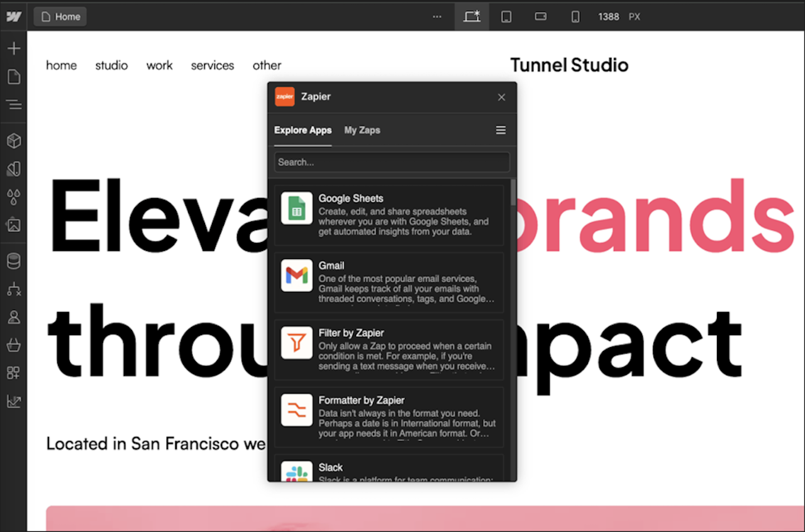The image size is (805, 532).
Task: Open the Navigator panel
Action: [14, 105]
